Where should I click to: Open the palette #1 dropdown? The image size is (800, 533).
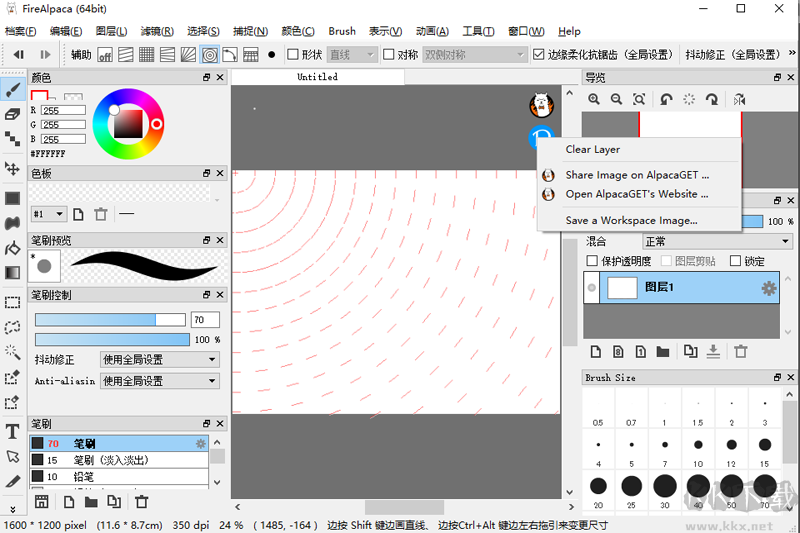click(48, 214)
